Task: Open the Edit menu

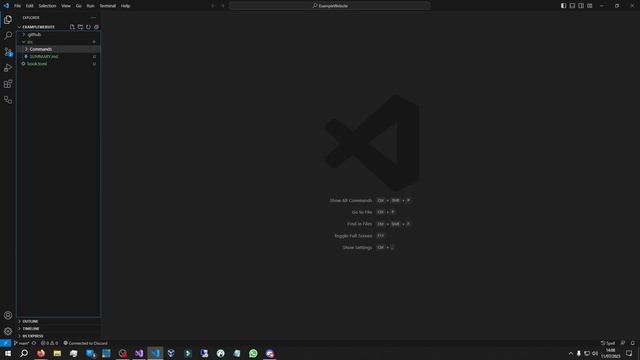Action: (30, 6)
